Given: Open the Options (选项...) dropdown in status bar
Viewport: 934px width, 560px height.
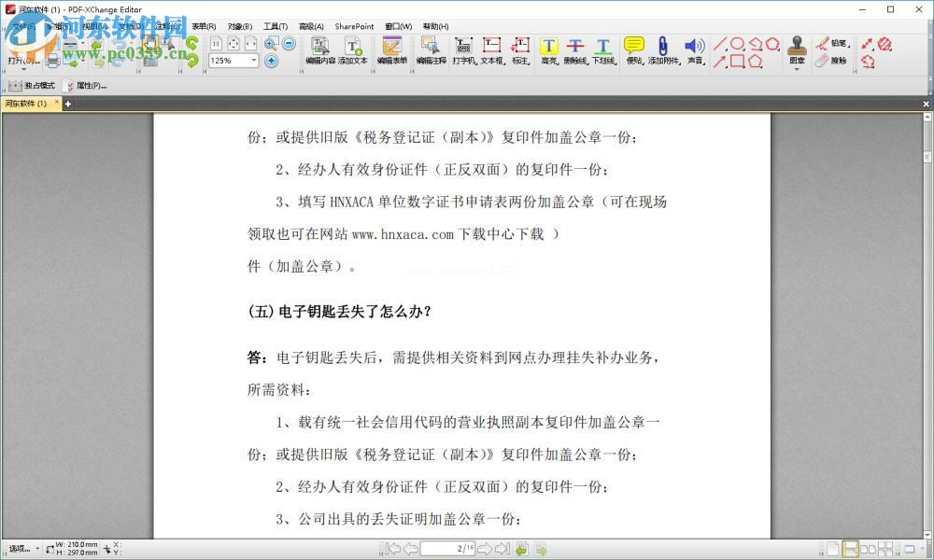Looking at the screenshot, I should coord(24,549).
